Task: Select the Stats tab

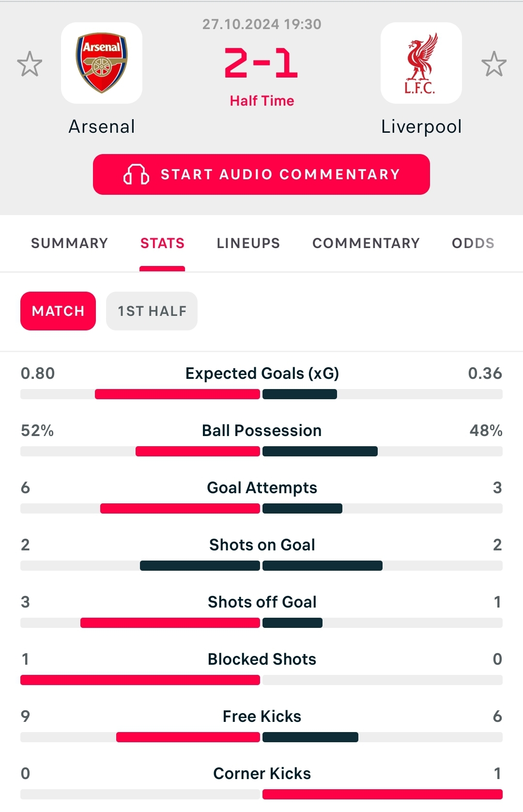Action: tap(162, 243)
